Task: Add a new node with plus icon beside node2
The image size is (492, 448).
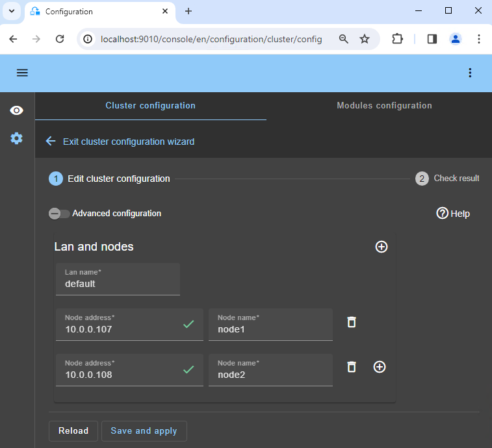Action: point(380,367)
